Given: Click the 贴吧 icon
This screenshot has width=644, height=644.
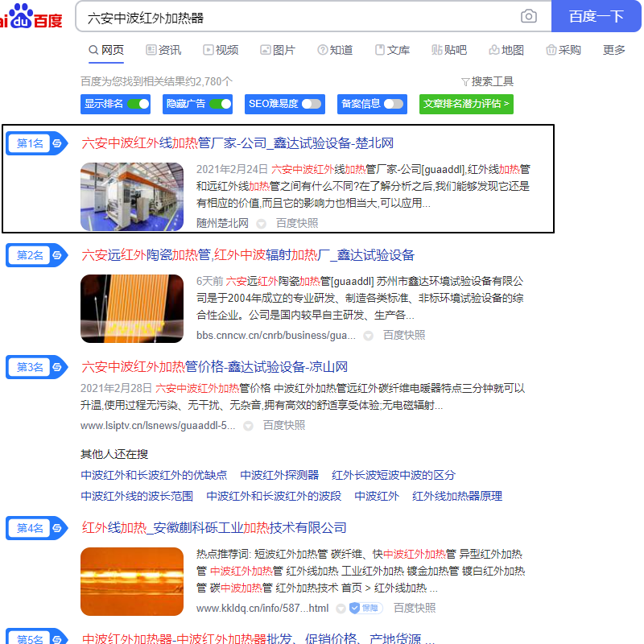Looking at the screenshot, I should (436, 50).
